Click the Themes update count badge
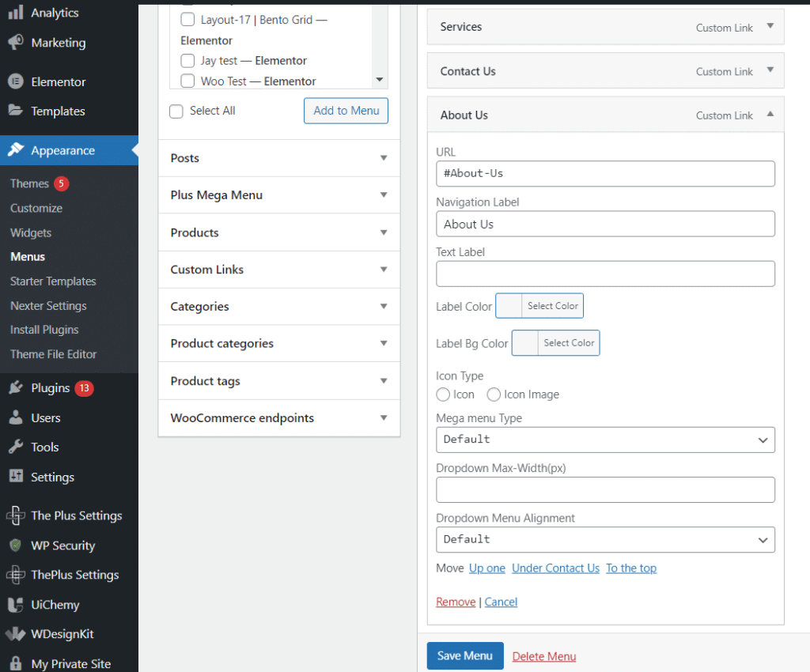This screenshot has width=810, height=672. tap(62, 183)
